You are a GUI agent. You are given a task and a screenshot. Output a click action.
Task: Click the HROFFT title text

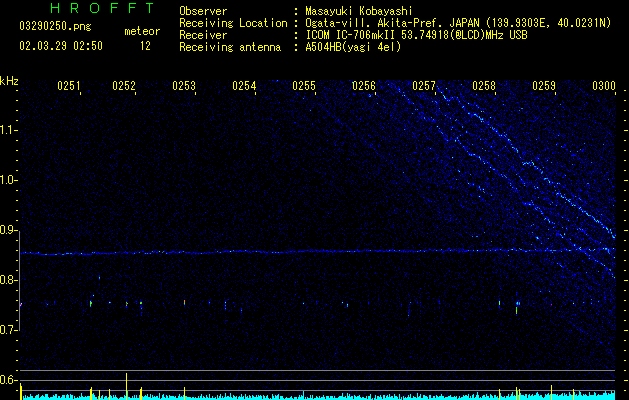tap(103, 8)
